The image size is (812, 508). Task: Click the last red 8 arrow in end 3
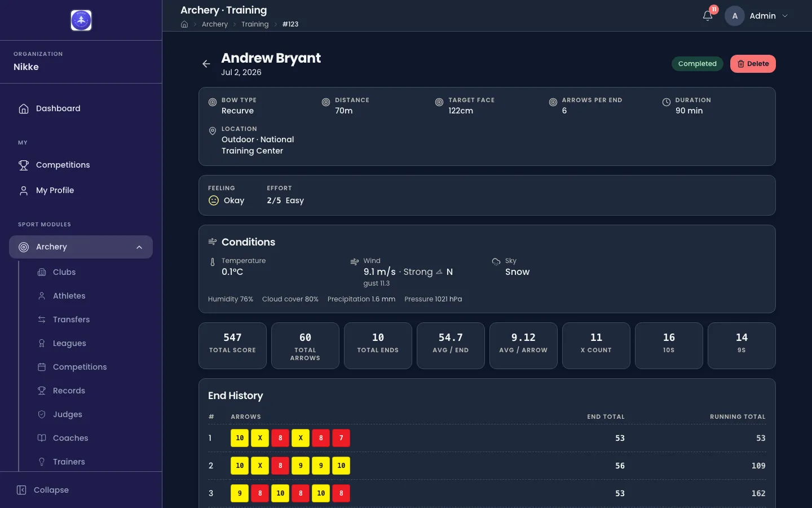(x=341, y=493)
